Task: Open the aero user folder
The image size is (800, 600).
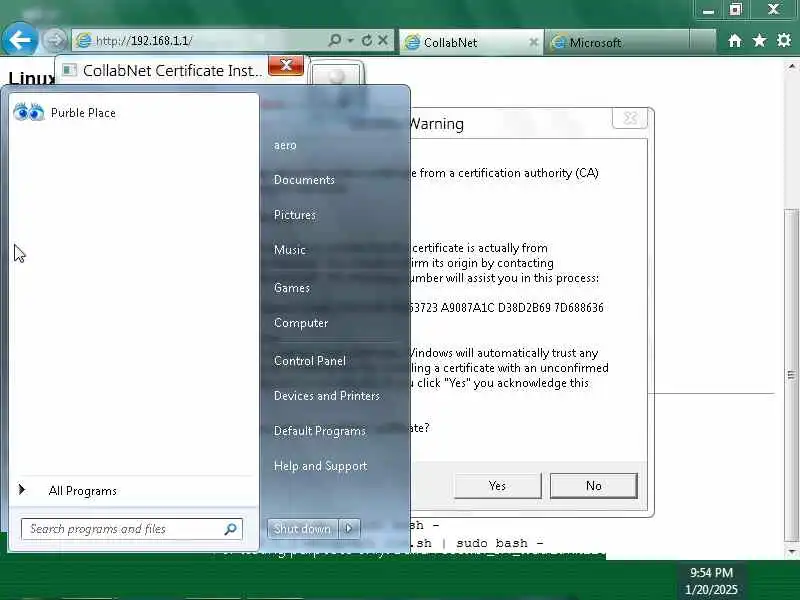Action: [285, 145]
